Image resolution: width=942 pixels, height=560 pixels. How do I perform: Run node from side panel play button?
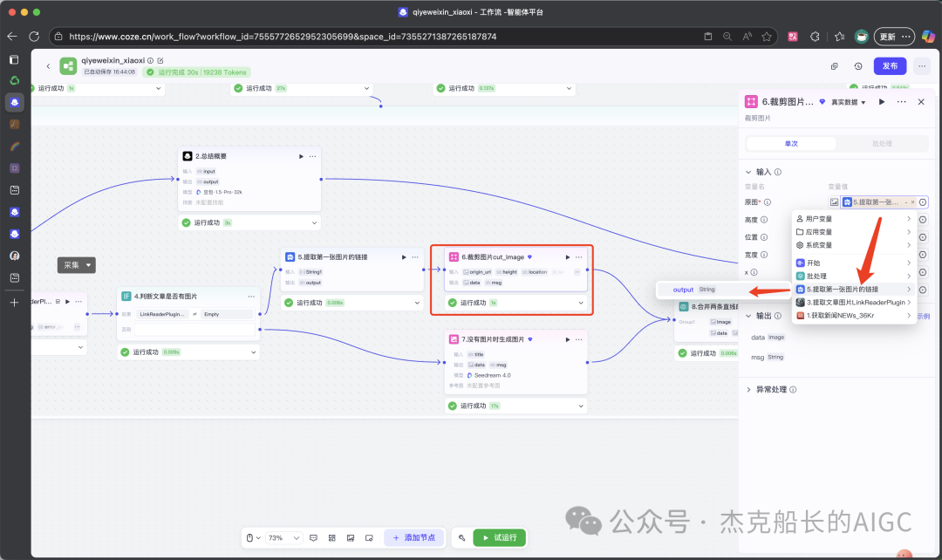click(x=881, y=102)
